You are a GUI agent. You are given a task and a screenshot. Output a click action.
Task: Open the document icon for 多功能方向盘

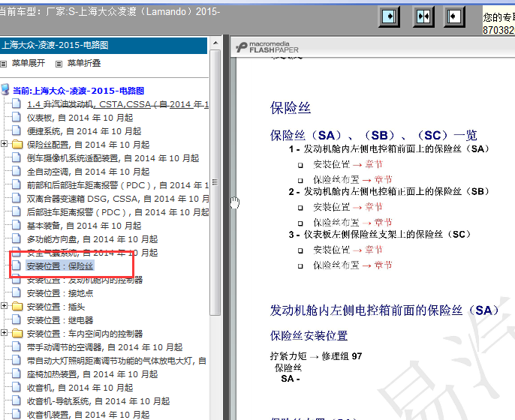16,238
